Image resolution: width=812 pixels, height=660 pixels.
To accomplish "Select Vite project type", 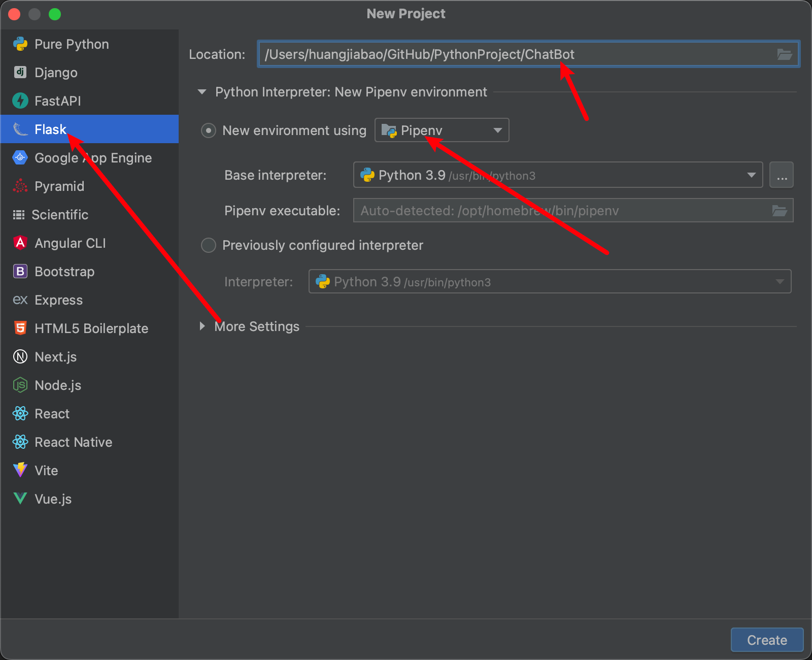I will coord(89,471).
